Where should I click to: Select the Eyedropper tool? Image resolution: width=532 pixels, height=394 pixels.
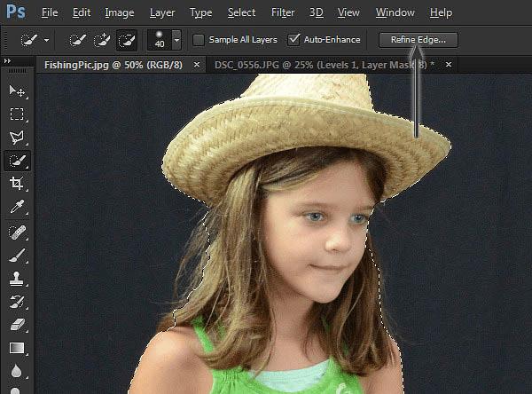click(x=17, y=207)
